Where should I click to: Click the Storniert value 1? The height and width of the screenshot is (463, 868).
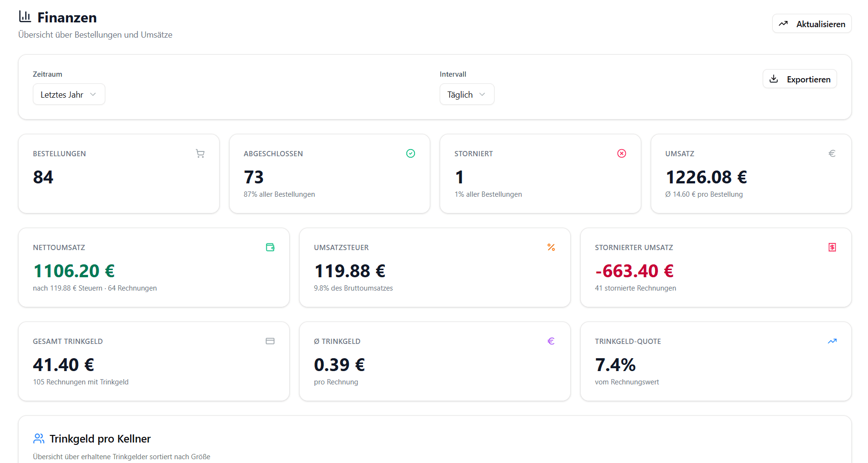coord(459,177)
